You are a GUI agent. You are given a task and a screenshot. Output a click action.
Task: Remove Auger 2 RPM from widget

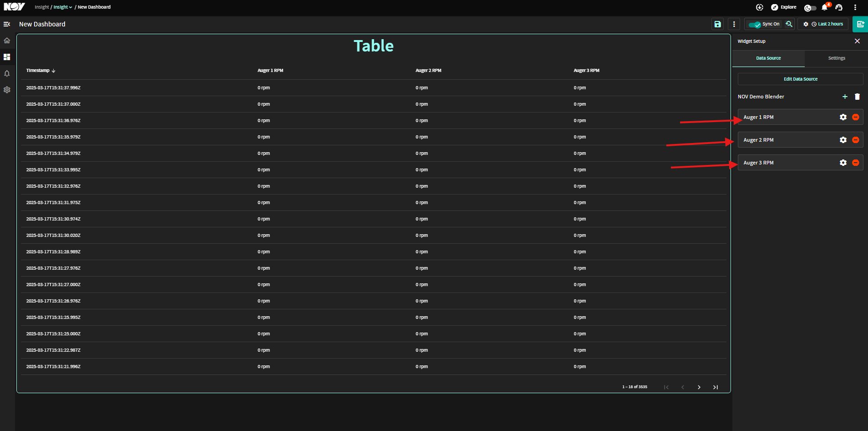click(x=856, y=140)
